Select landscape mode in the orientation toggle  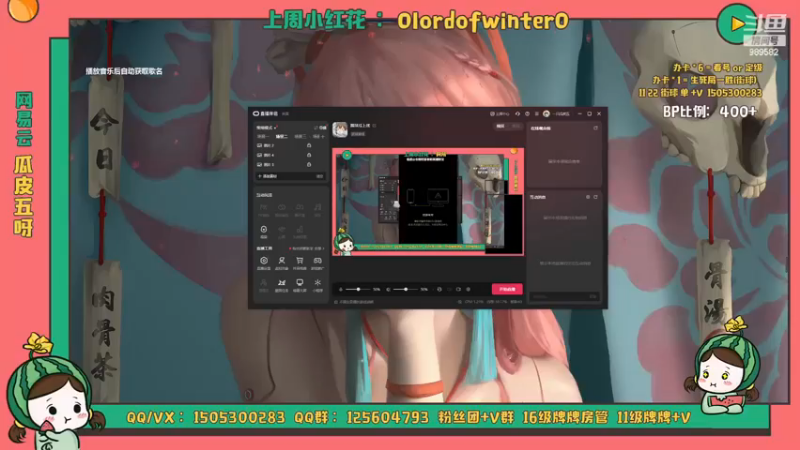501,126
